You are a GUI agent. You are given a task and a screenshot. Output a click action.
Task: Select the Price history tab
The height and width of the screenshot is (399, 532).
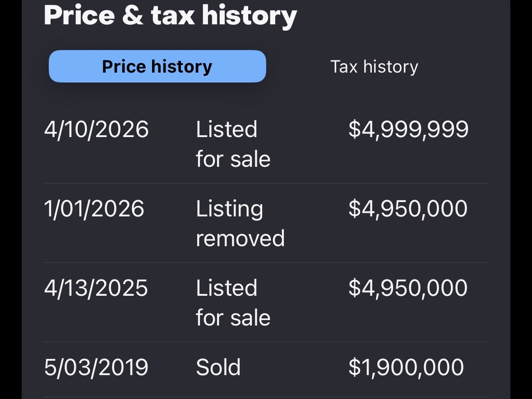(157, 66)
